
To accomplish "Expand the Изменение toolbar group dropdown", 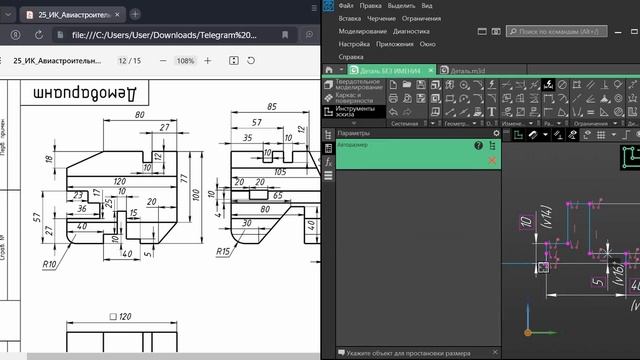I will point(531,123).
